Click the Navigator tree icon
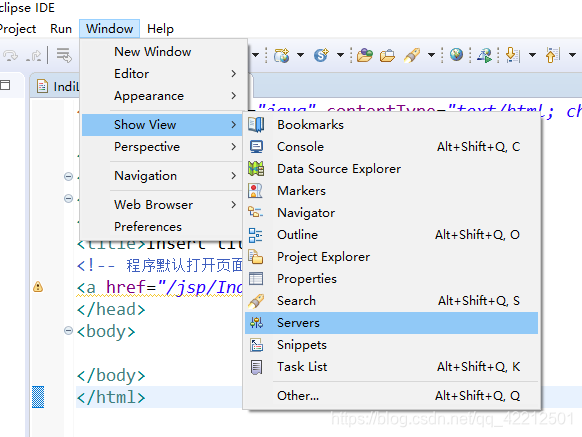The image size is (582, 437). [x=256, y=212]
